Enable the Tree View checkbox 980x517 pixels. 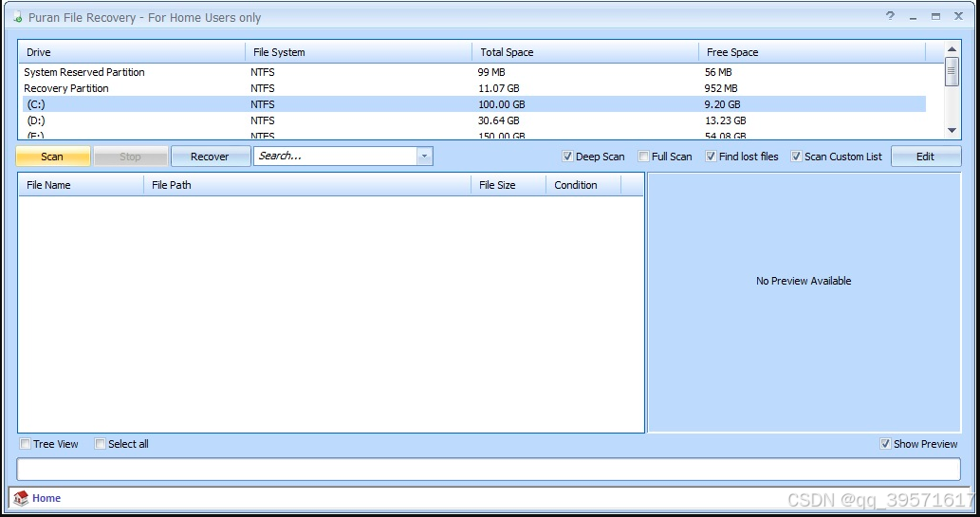tap(25, 444)
